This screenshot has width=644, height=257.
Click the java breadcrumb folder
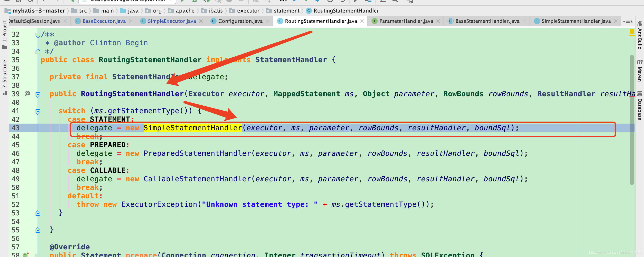(x=129, y=11)
